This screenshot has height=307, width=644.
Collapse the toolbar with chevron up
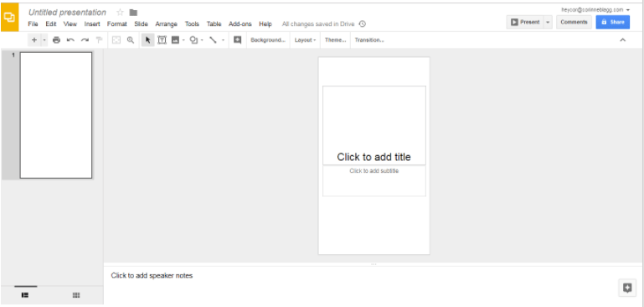click(622, 40)
